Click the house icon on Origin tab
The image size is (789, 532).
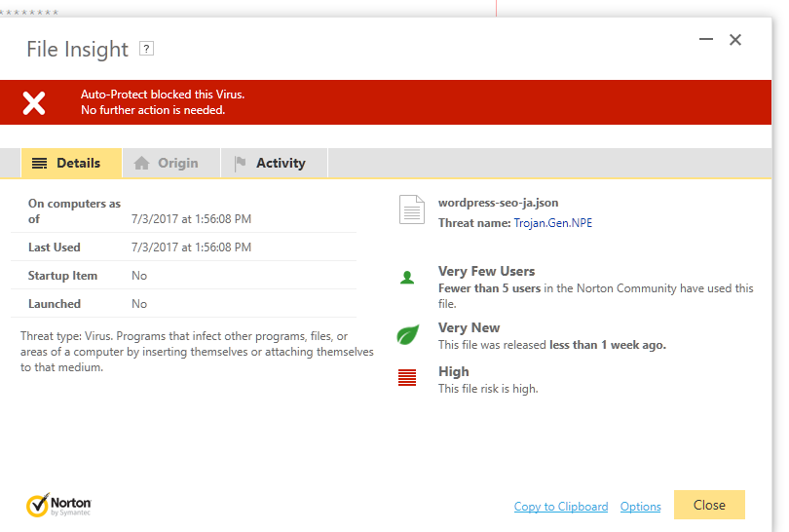coord(142,163)
